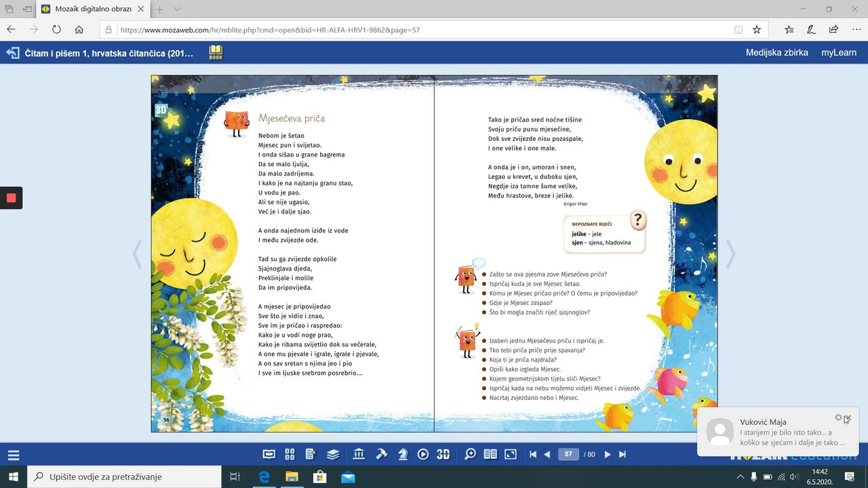Open the Mail app from the taskbar
The width and height of the screenshot is (868, 488).
(348, 476)
